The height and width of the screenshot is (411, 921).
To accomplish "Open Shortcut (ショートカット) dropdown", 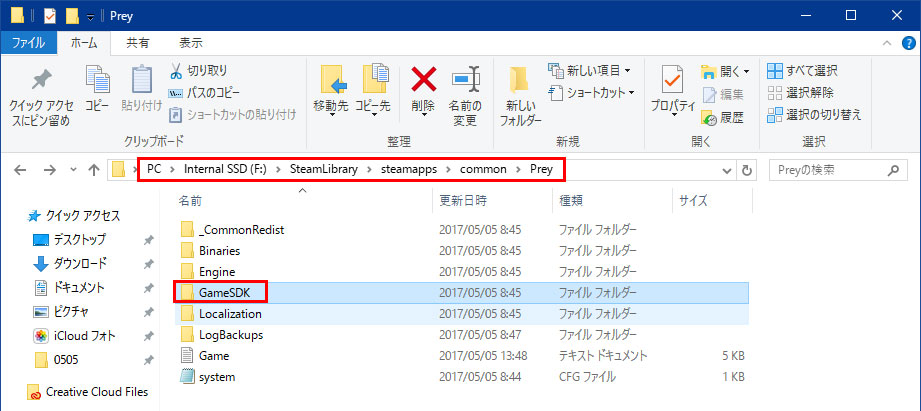I will tap(591, 93).
